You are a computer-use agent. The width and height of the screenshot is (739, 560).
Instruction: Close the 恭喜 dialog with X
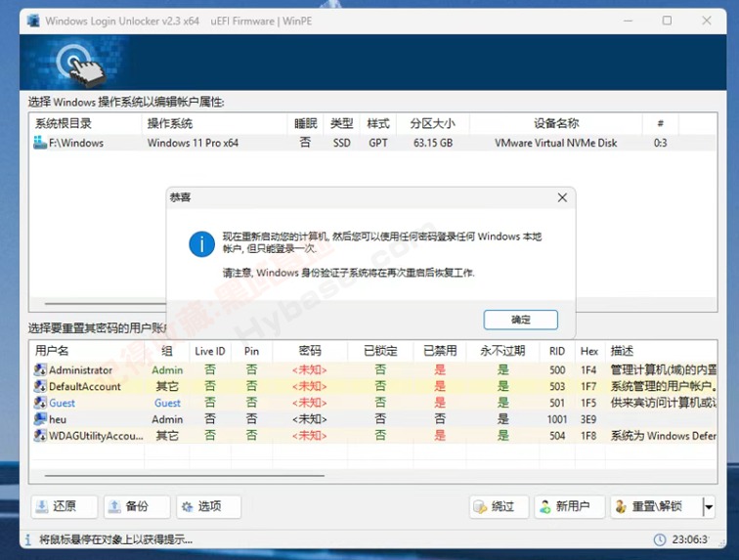point(562,197)
